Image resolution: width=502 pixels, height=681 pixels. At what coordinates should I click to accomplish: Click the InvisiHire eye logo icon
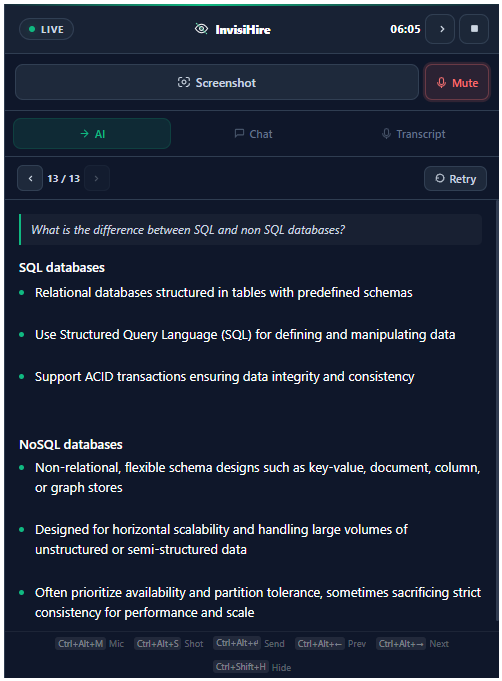pyautogui.click(x=201, y=29)
